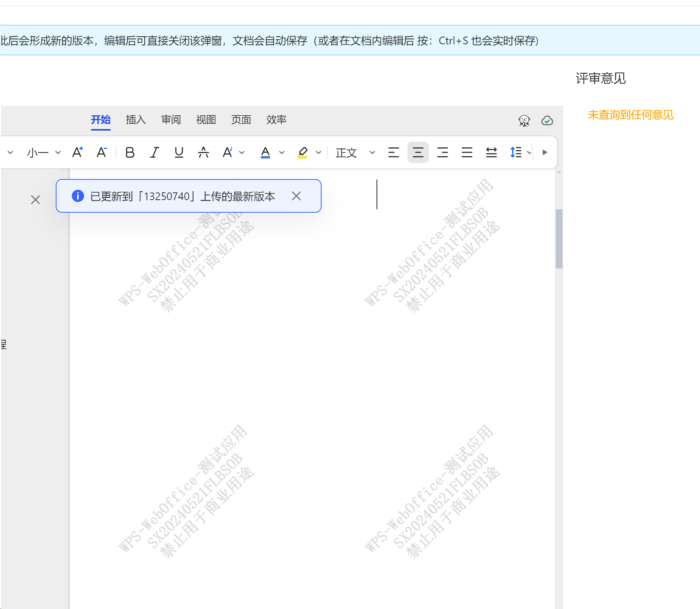Open font color dropdown arrow
700x609 pixels.
[x=282, y=152]
